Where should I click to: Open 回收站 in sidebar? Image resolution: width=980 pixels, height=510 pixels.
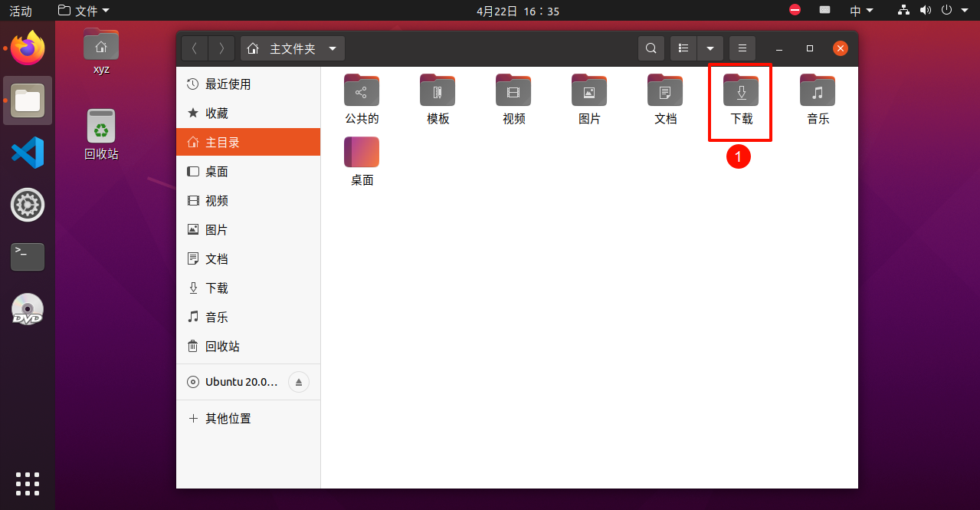[x=248, y=347]
